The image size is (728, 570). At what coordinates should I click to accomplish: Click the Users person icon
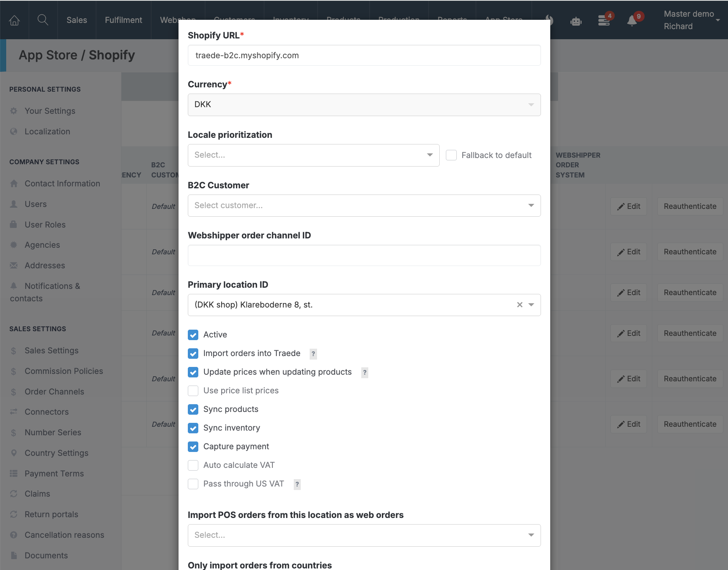[14, 204]
